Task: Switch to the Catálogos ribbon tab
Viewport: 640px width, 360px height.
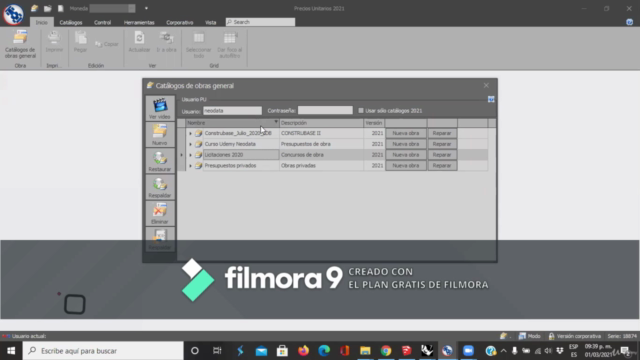Action: click(71, 22)
